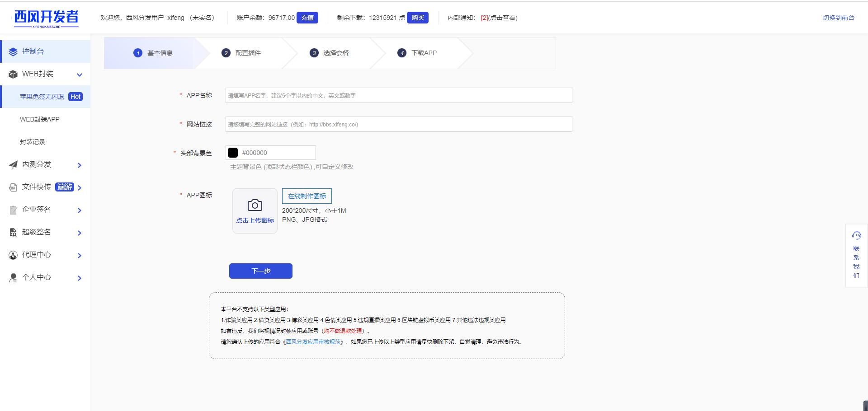The height and width of the screenshot is (411, 868).
Task: Collapse the WEB封装 menu chevron
Action: coord(80,75)
